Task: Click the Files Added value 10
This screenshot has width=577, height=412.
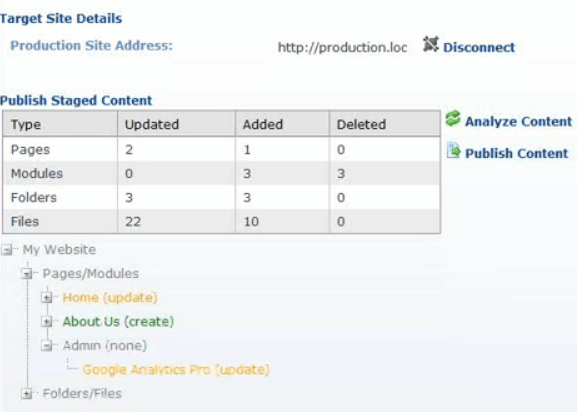Action: [251, 221]
